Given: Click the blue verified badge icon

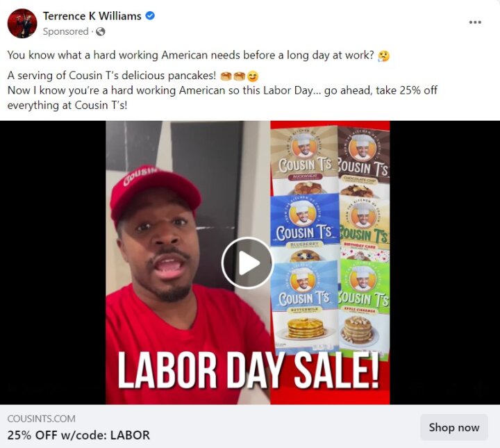Looking at the screenshot, I should point(150,15).
